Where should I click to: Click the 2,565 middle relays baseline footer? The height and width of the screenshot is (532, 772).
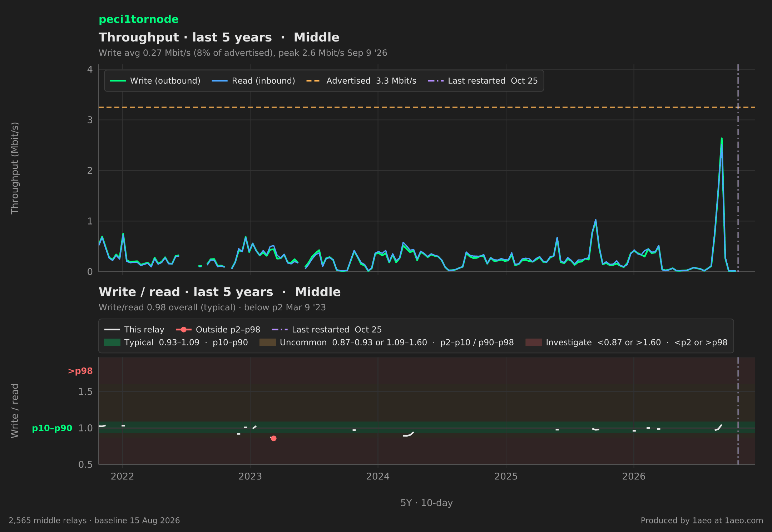[94, 521]
